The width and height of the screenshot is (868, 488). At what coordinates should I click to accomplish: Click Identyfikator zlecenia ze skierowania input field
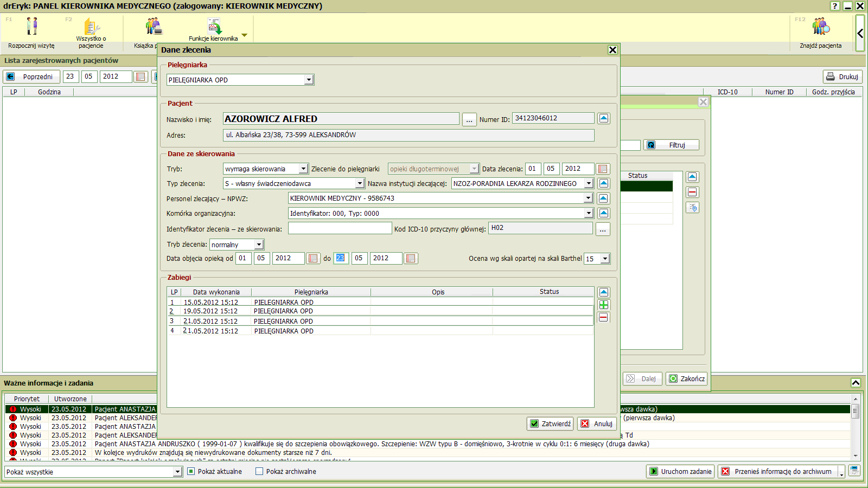340,228
